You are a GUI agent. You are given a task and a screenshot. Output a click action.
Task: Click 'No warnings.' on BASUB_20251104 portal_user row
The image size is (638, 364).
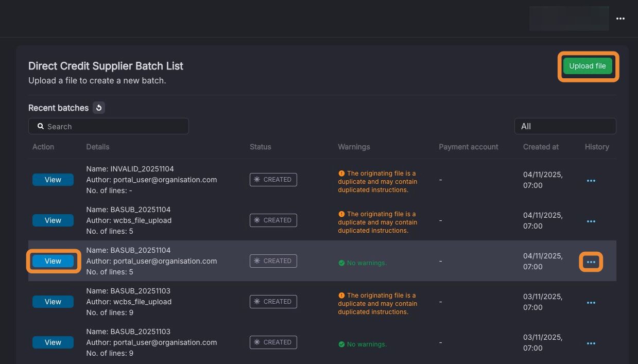coord(367,263)
